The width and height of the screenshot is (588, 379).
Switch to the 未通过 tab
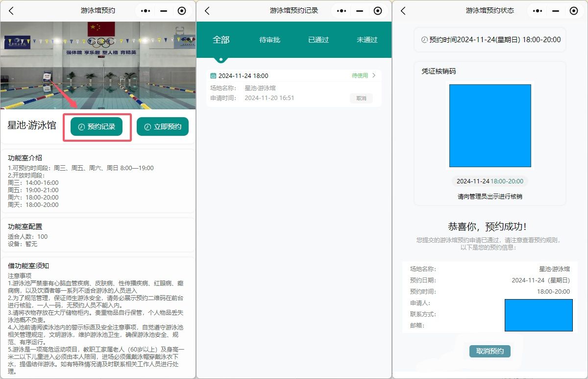[367, 40]
